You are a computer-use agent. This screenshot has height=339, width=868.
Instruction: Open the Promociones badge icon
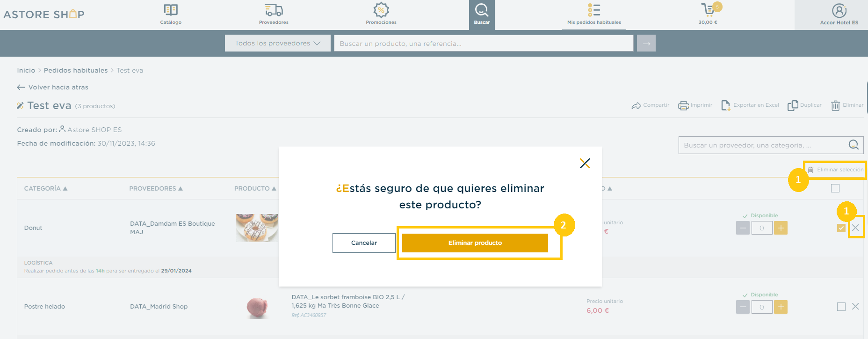pyautogui.click(x=381, y=10)
